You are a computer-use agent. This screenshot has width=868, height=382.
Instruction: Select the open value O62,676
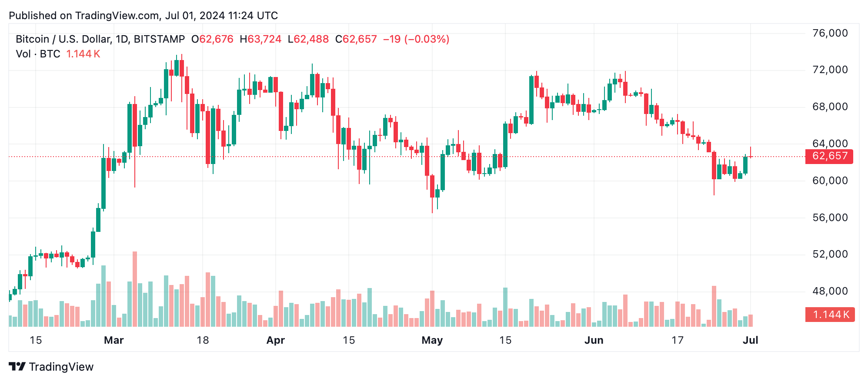tap(213, 39)
